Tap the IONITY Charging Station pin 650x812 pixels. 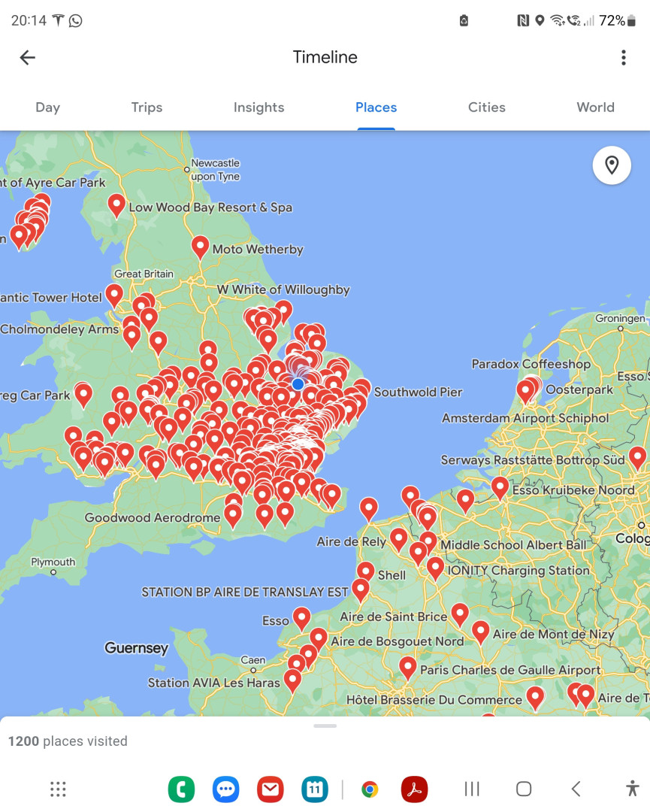click(436, 568)
